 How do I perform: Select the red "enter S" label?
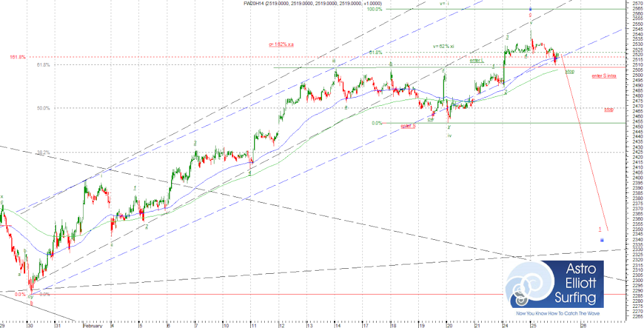point(408,126)
